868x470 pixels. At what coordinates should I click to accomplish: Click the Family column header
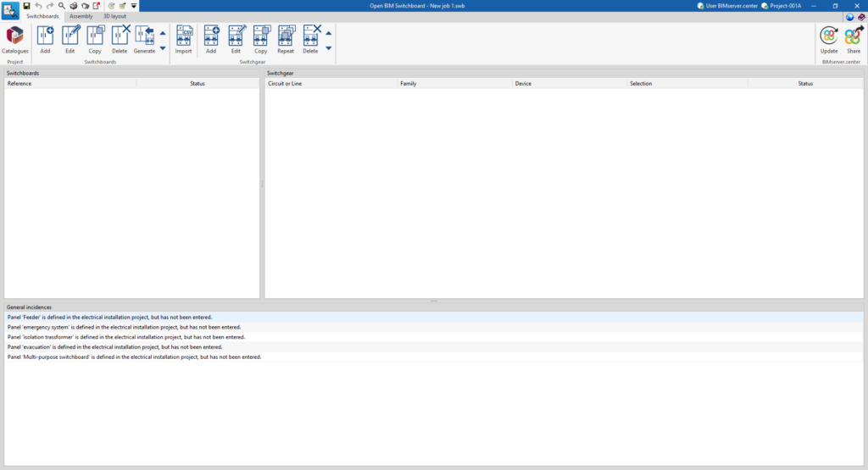click(x=455, y=84)
